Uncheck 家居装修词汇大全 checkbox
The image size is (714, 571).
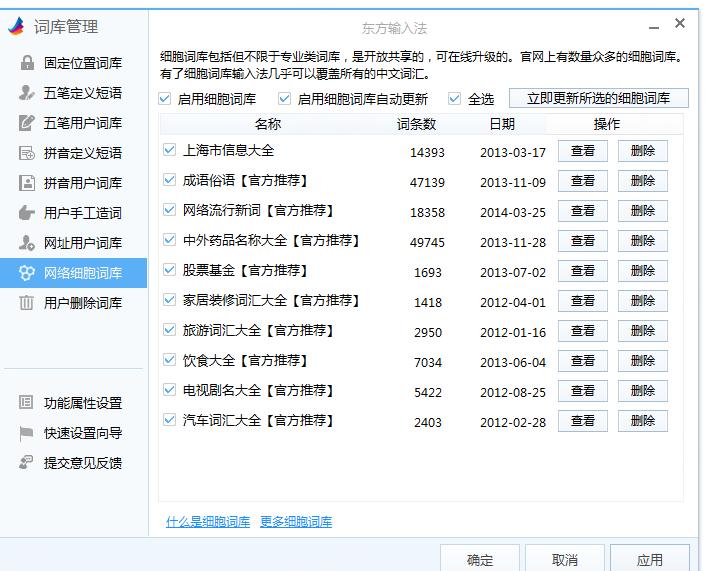click(169, 300)
